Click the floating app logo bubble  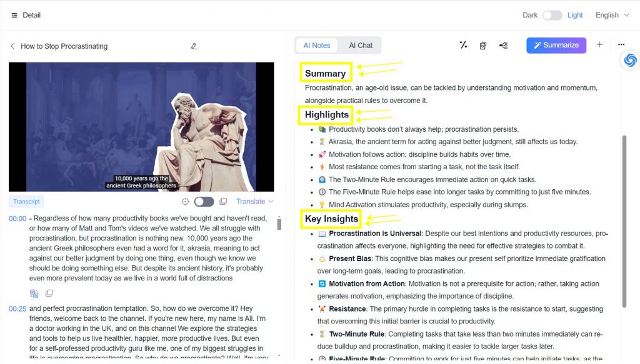(629, 60)
